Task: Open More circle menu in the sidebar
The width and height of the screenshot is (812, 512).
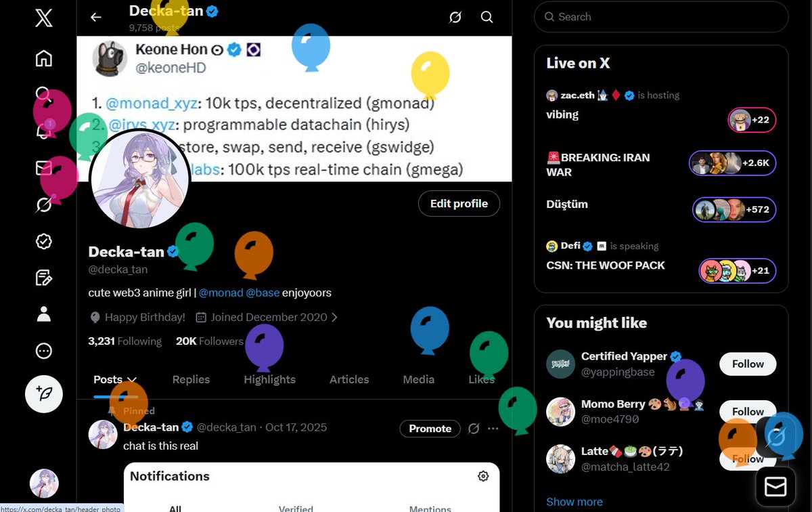Action: coord(43,351)
